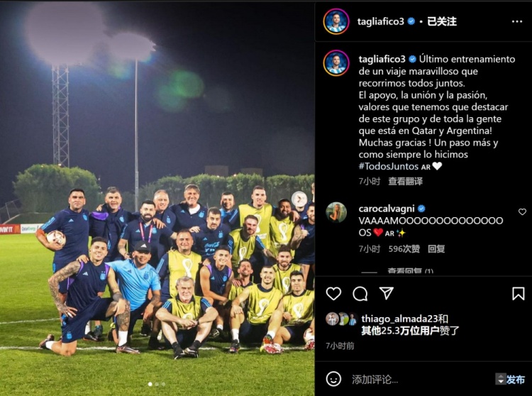Save the post with the bookmark icon
Image resolution: width=532 pixels, height=396 pixels.
click(x=518, y=294)
